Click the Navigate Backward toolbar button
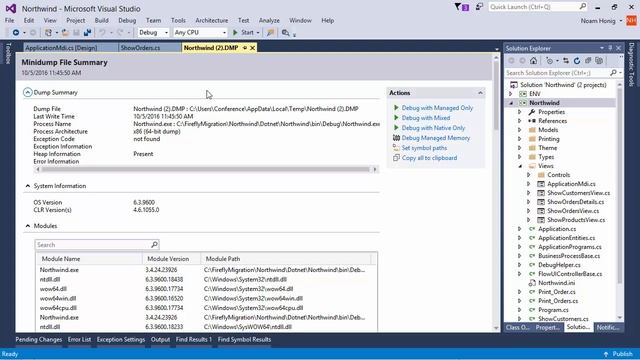Image resolution: width=640 pixels, height=360 pixels. click(16, 33)
